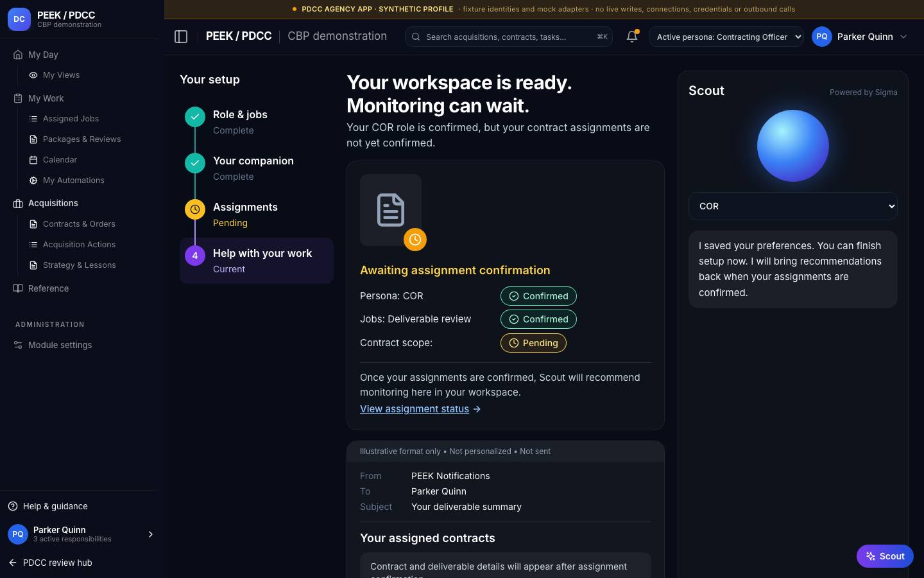Click the 'Your deliverable summary' subject text
The width and height of the screenshot is (924, 578).
point(466,507)
